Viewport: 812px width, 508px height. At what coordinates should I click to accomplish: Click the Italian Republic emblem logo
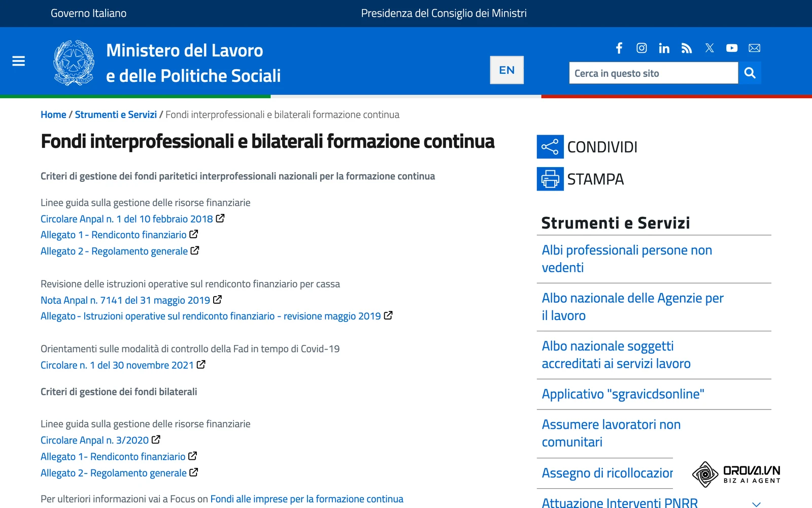tap(74, 62)
